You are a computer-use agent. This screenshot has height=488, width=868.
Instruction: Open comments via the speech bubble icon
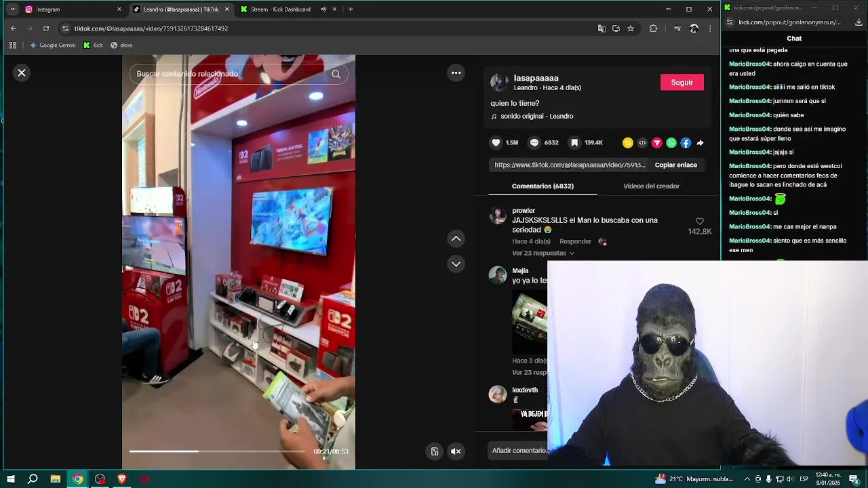(534, 142)
